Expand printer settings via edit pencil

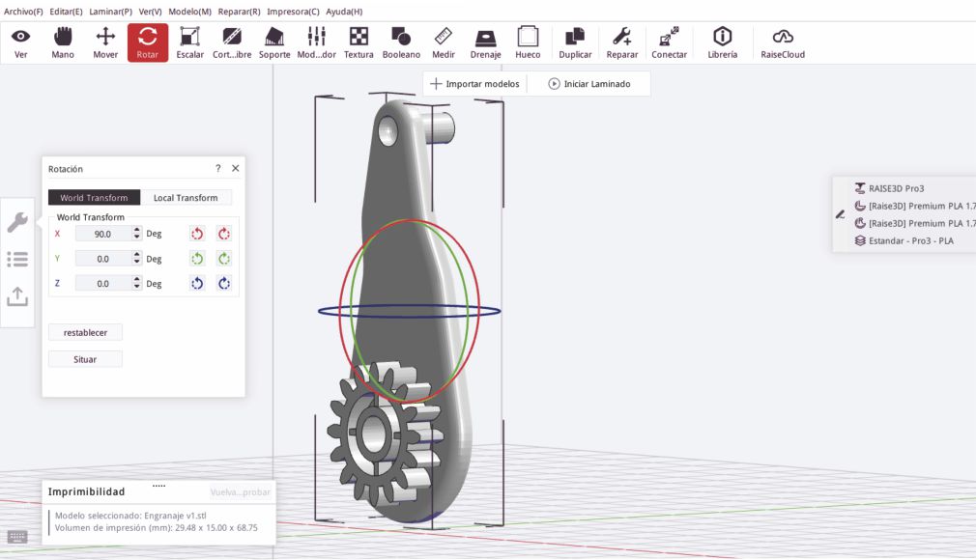pos(841,214)
